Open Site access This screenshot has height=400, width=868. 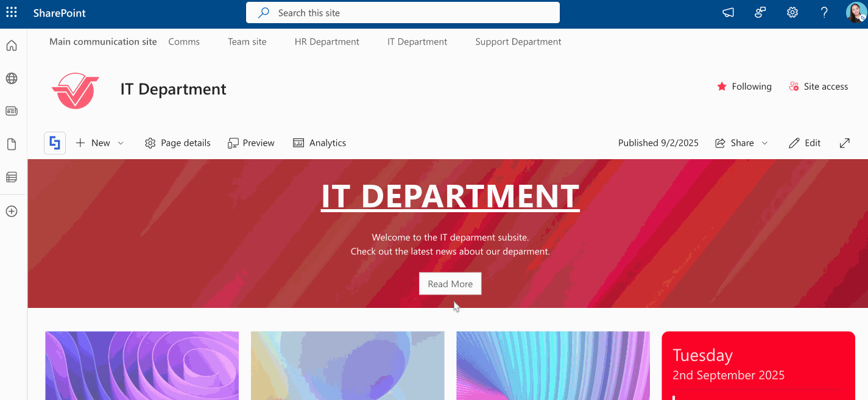pyautogui.click(x=819, y=87)
